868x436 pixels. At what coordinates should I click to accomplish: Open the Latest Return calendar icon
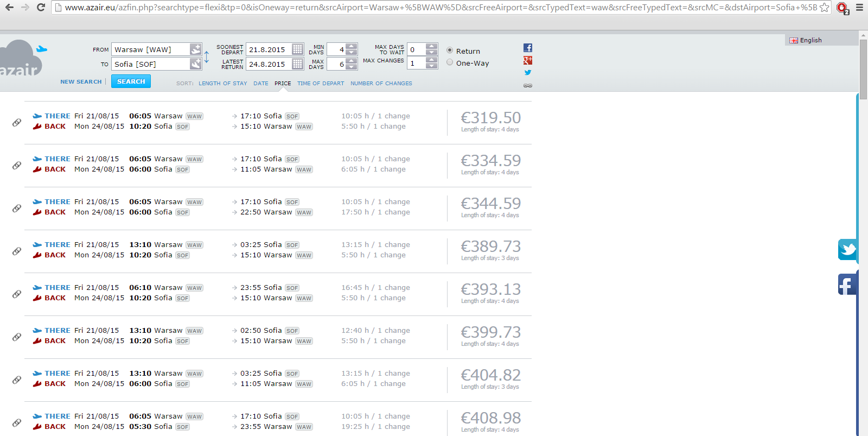[x=297, y=64]
